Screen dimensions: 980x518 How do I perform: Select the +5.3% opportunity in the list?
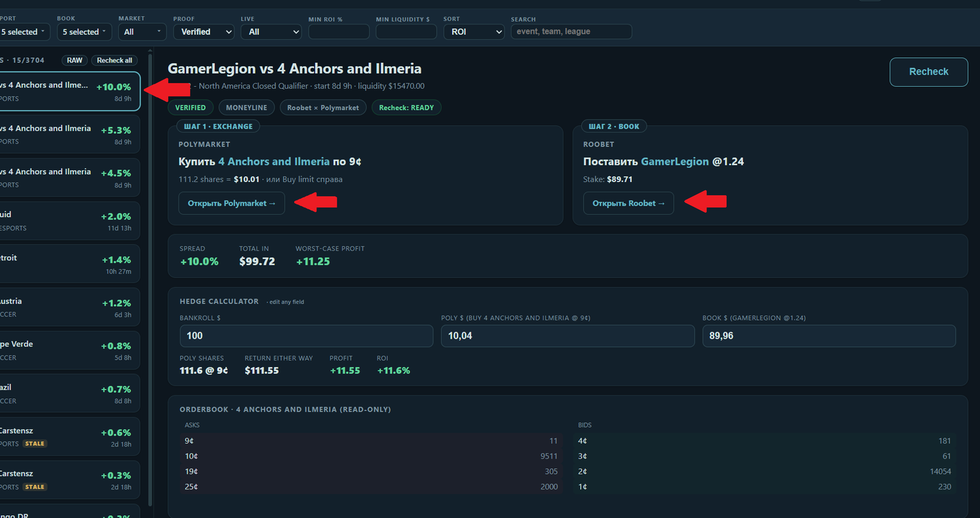point(69,134)
